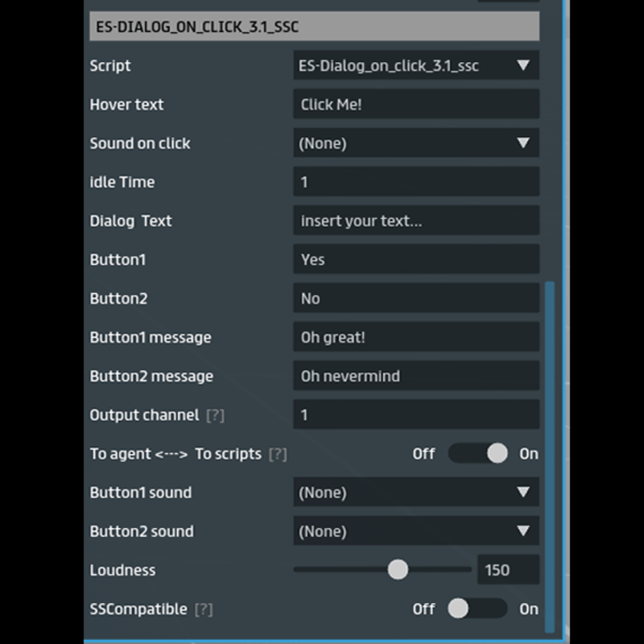Click the Loudness slider handle
Image resolution: width=644 pixels, height=644 pixels.
click(398, 570)
